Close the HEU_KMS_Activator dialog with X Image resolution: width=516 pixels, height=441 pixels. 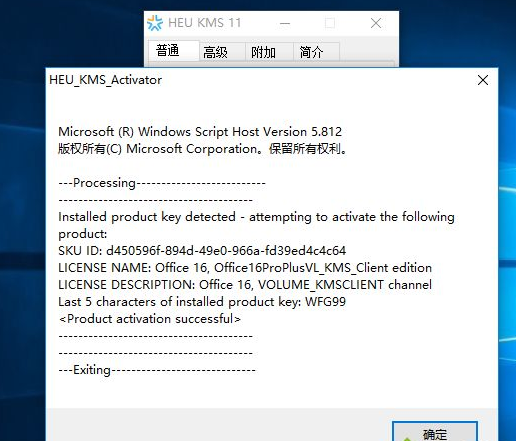click(x=483, y=80)
